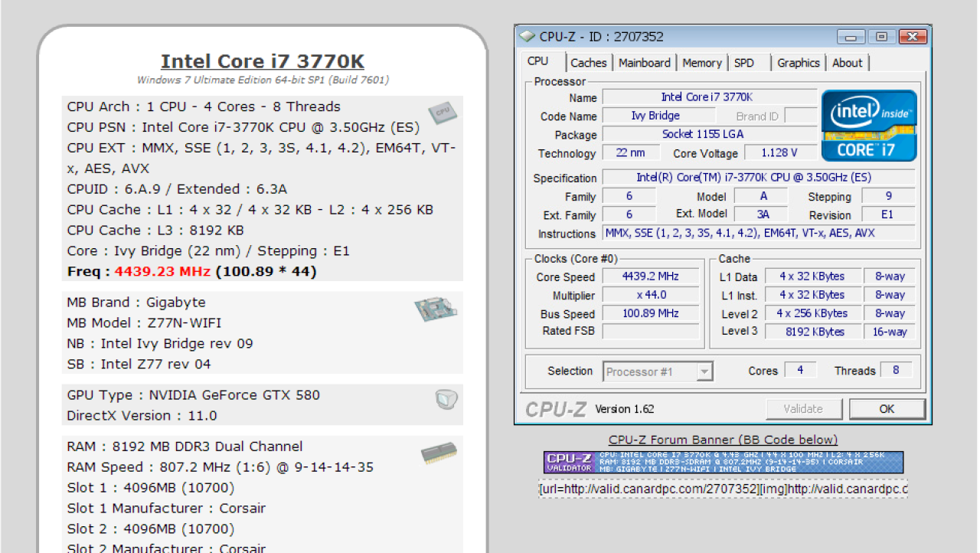Select the CPU tab
The image size is (980, 553).
coord(538,61)
